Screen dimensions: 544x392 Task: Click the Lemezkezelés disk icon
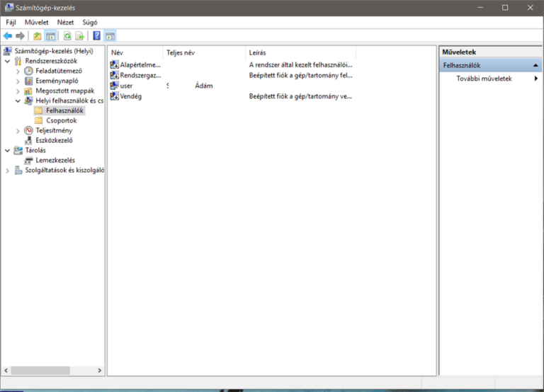pos(28,160)
